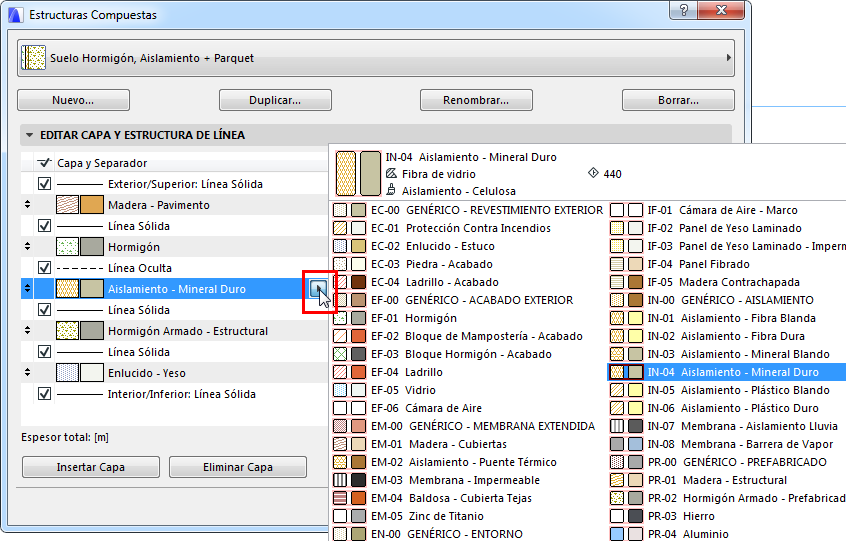The width and height of the screenshot is (846, 541).
Task: Click the Insertar Capa button
Action: pos(91,467)
